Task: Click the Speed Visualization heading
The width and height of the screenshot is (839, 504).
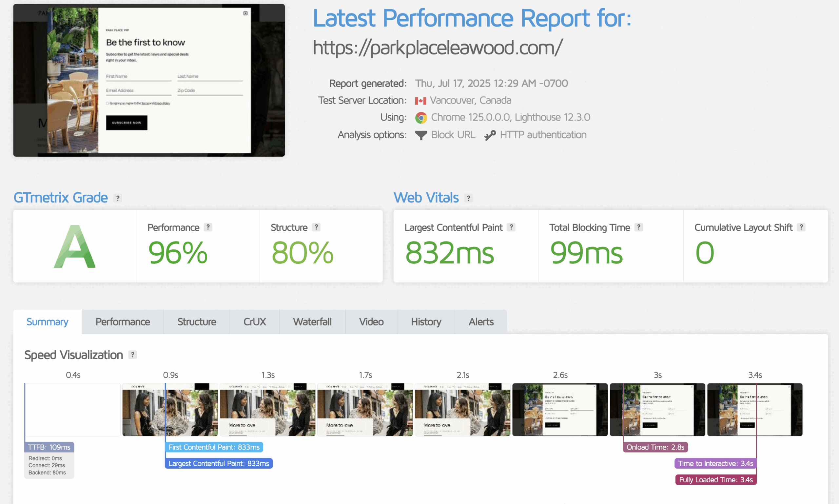Action: (74, 355)
